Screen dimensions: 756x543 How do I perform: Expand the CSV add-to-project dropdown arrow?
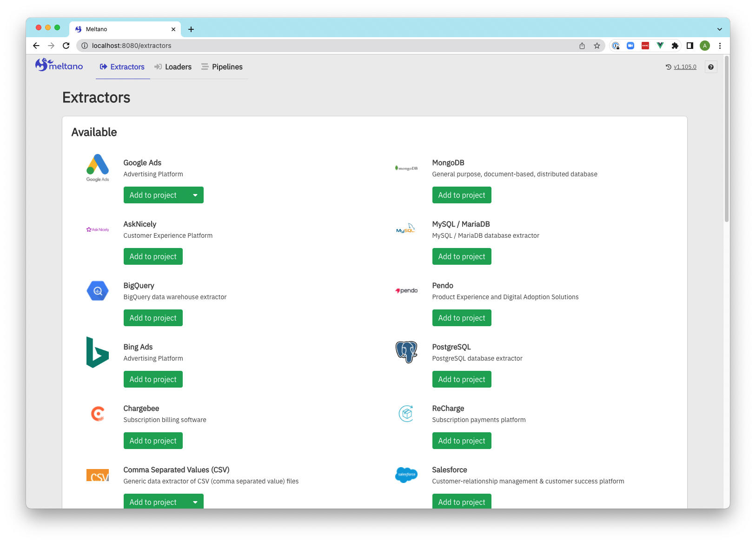[x=195, y=502]
